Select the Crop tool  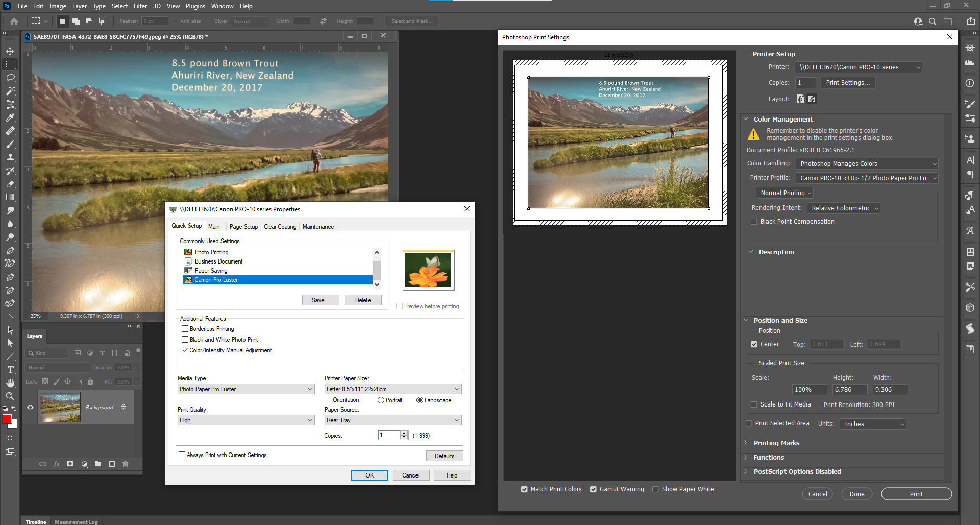pyautogui.click(x=10, y=105)
